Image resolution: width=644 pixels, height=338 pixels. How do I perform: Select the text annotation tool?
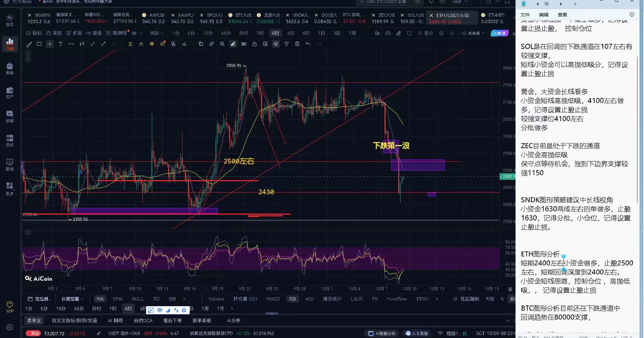coord(60,44)
